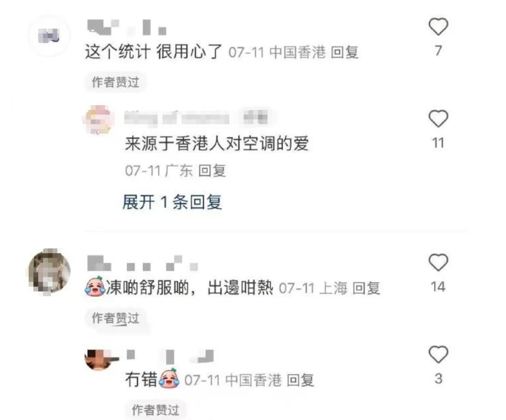Open the first commenter's avatar profile

point(49,36)
